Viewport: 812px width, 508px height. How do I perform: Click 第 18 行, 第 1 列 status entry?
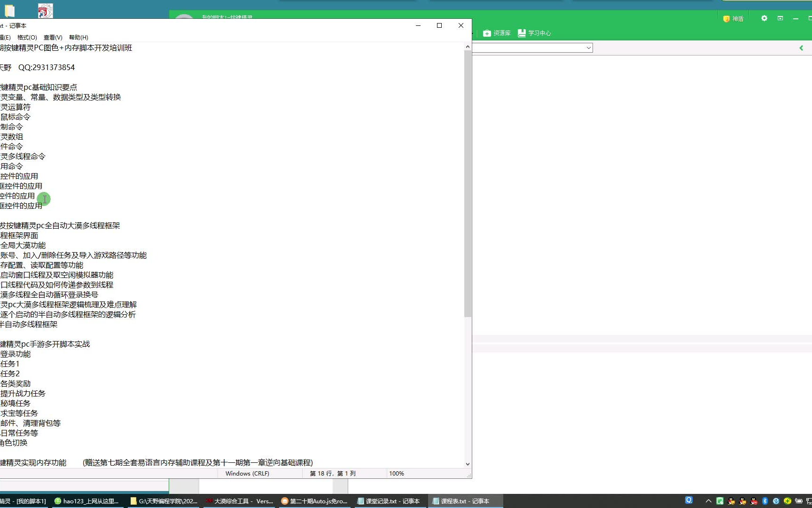(x=333, y=474)
